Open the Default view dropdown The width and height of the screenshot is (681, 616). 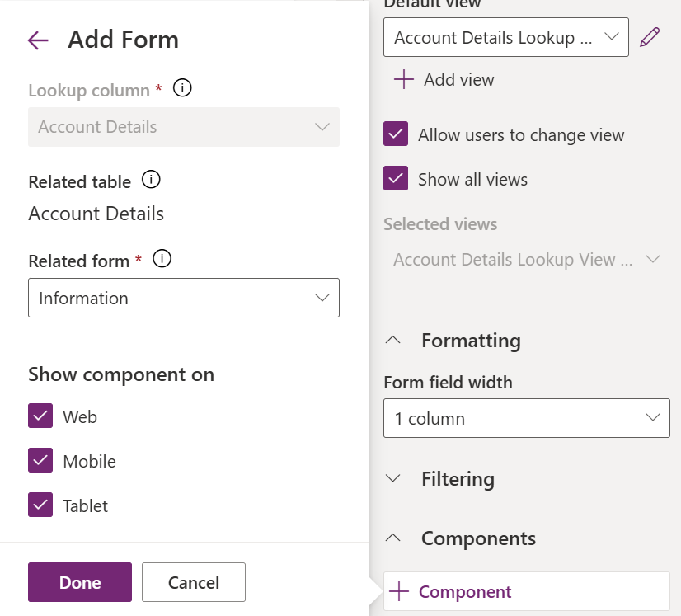tap(505, 38)
